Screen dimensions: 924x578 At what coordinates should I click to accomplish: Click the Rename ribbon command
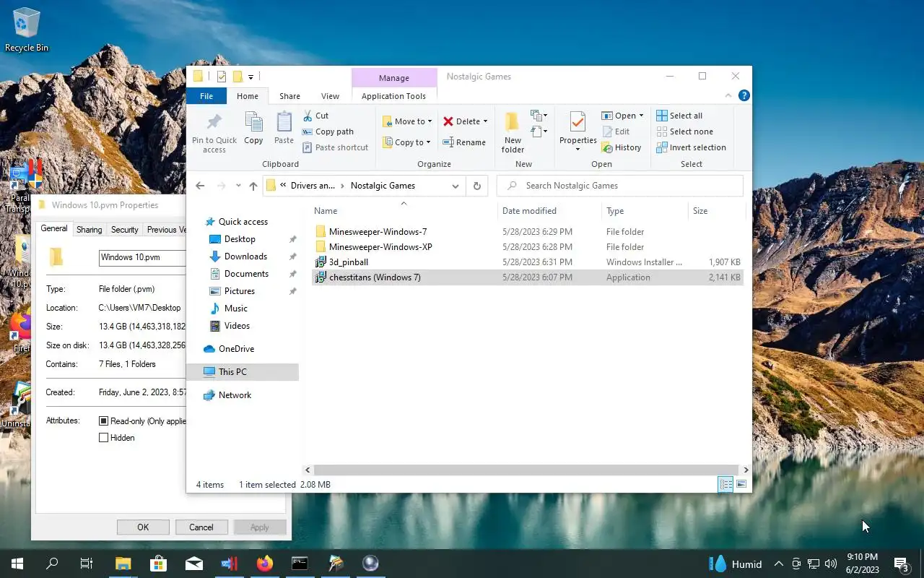click(464, 142)
